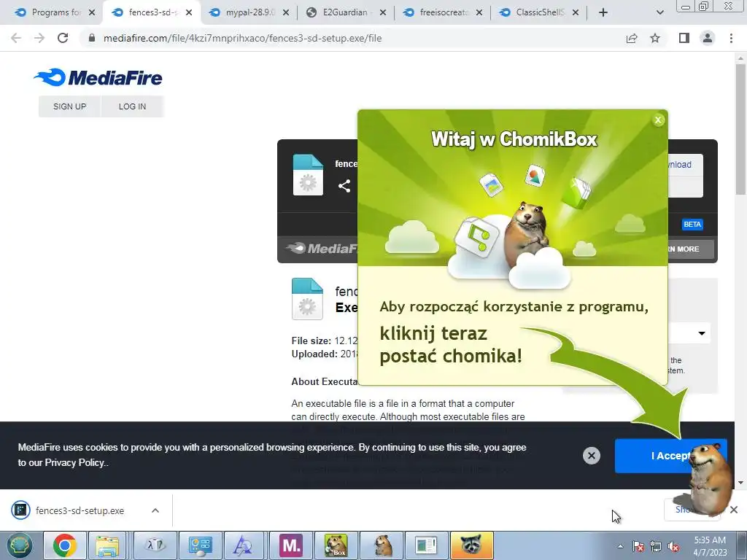Open the Chrome three-dot menu

point(731,38)
